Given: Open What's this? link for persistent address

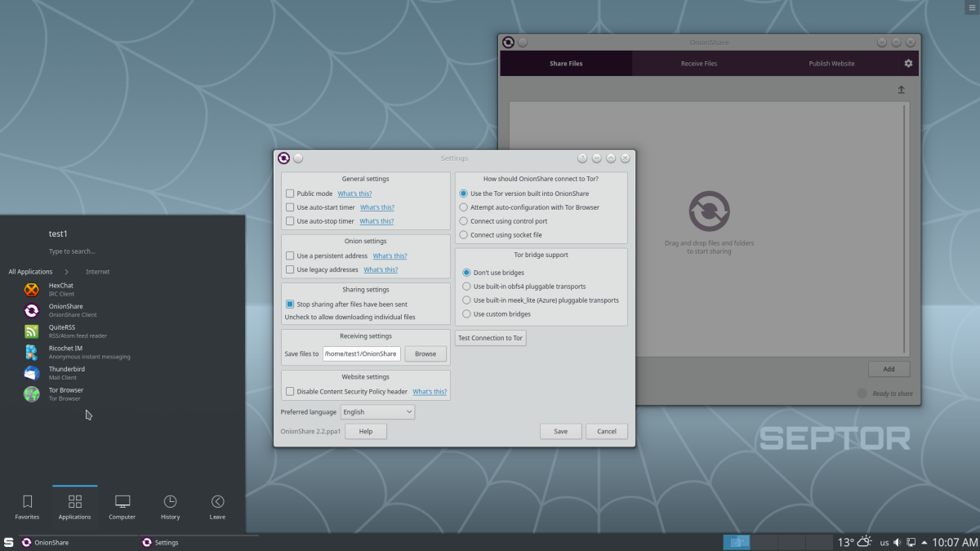Looking at the screenshot, I should click(x=390, y=256).
